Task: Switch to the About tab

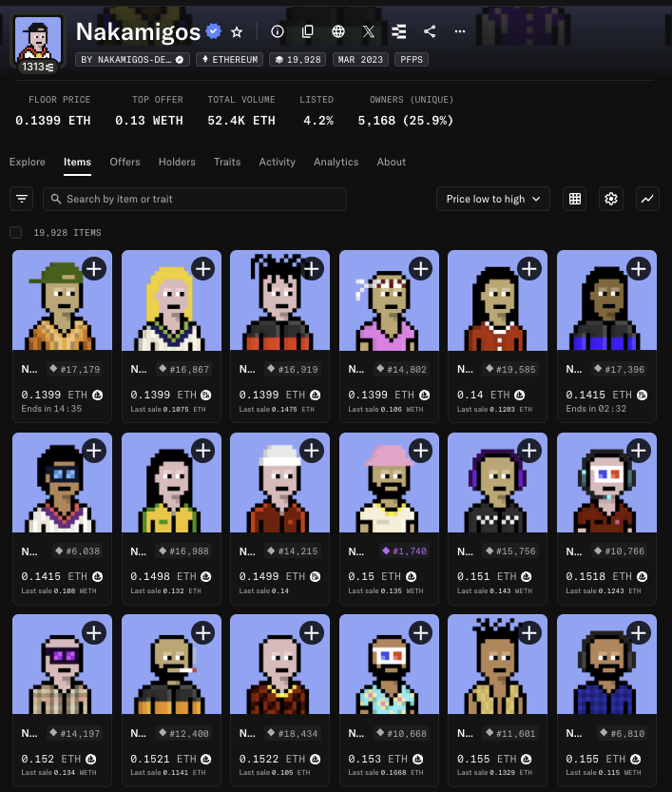Action: click(392, 162)
